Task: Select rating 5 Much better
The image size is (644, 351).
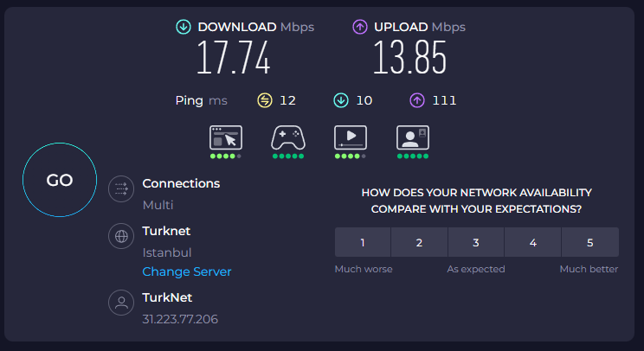Action: tap(590, 242)
